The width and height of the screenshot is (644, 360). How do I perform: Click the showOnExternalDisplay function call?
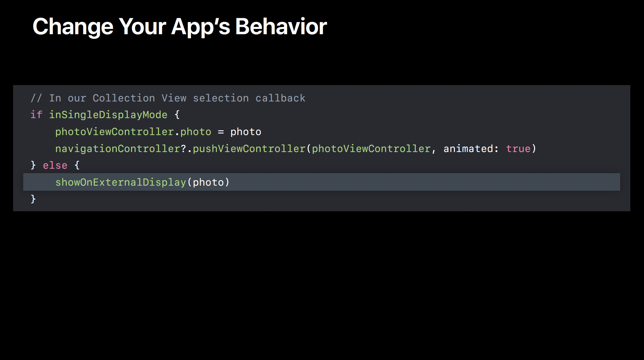pos(121,182)
